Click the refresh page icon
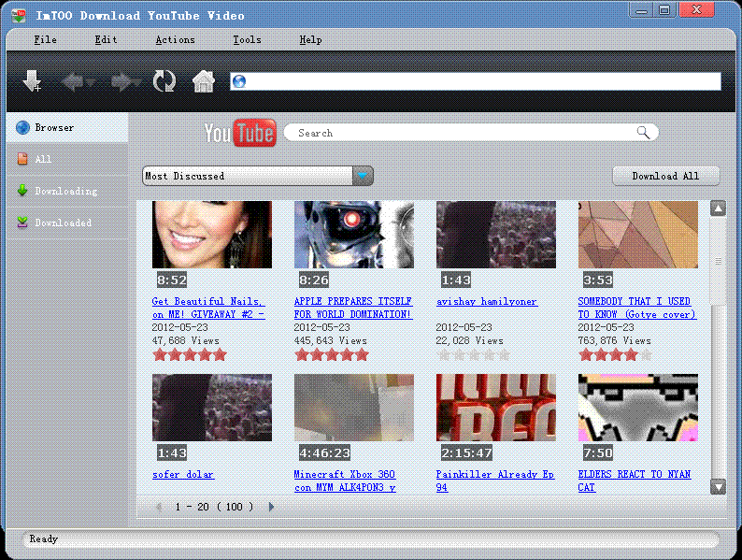The image size is (742, 560). point(164,81)
